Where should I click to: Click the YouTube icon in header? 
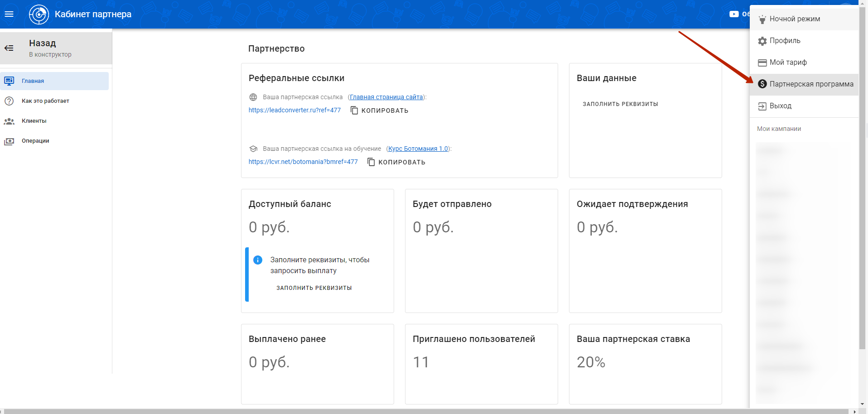pyautogui.click(x=734, y=14)
